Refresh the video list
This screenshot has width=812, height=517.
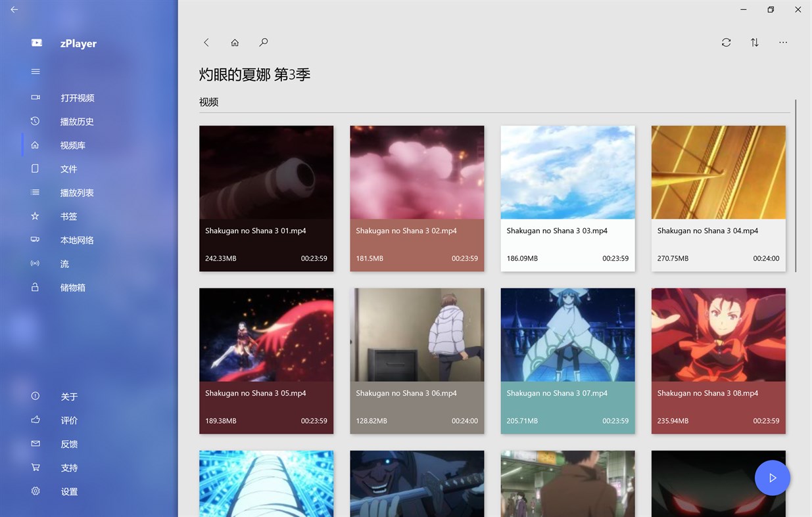(726, 42)
